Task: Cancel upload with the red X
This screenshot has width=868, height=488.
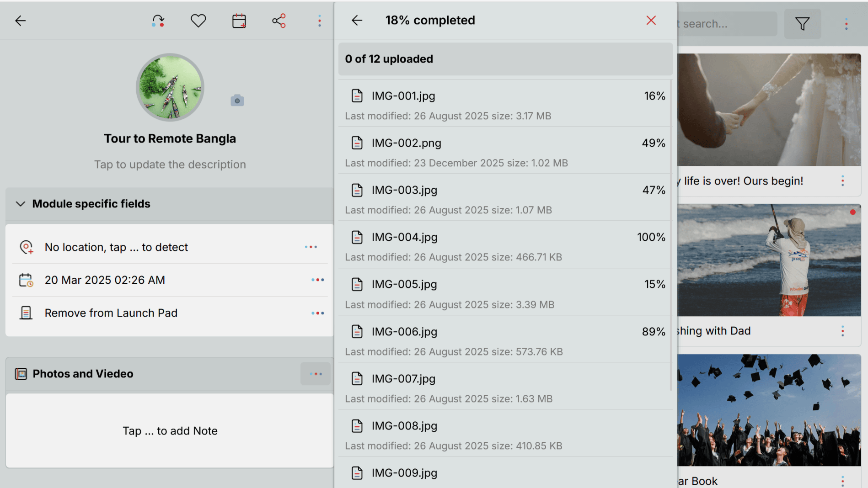Action: point(651,20)
